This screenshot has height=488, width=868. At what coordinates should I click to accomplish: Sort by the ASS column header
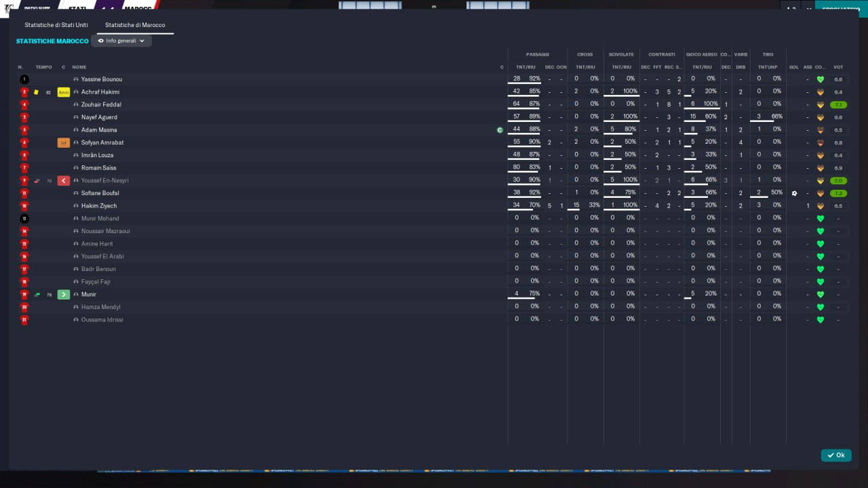(x=807, y=67)
